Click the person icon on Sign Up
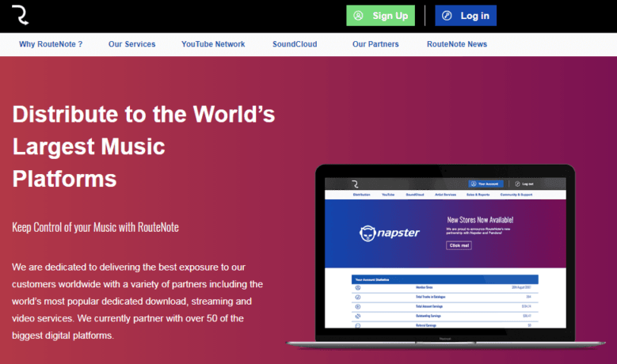Viewport: 617px width, 364px height. (359, 16)
